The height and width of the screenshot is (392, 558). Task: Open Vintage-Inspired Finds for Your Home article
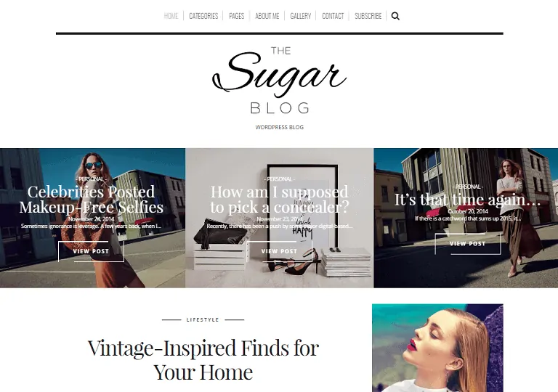click(203, 359)
